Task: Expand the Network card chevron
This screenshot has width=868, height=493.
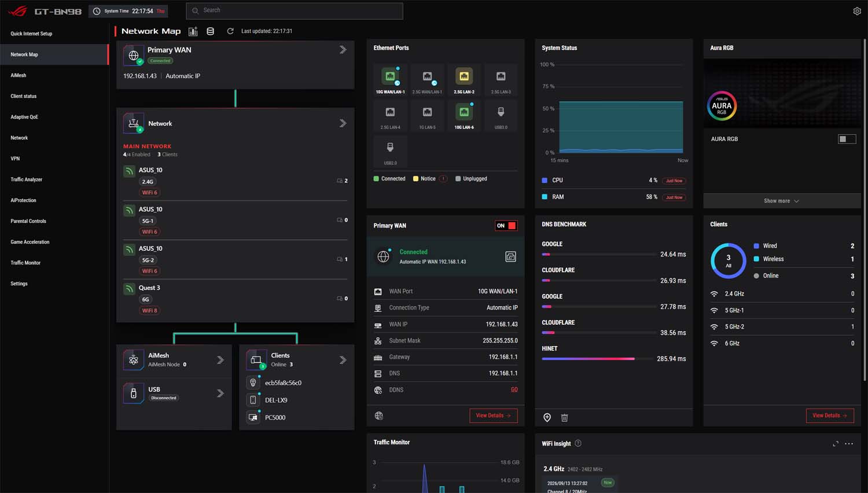Action: (343, 123)
